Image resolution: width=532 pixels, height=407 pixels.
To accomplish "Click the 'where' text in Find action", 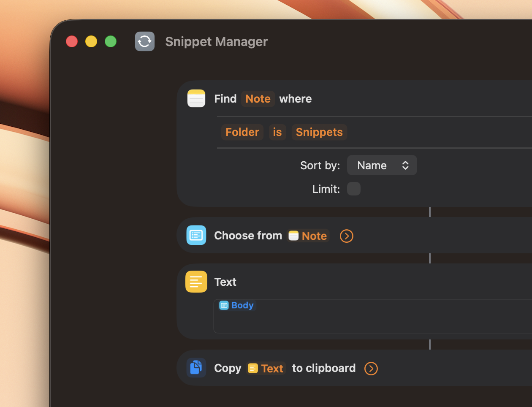I will (296, 99).
